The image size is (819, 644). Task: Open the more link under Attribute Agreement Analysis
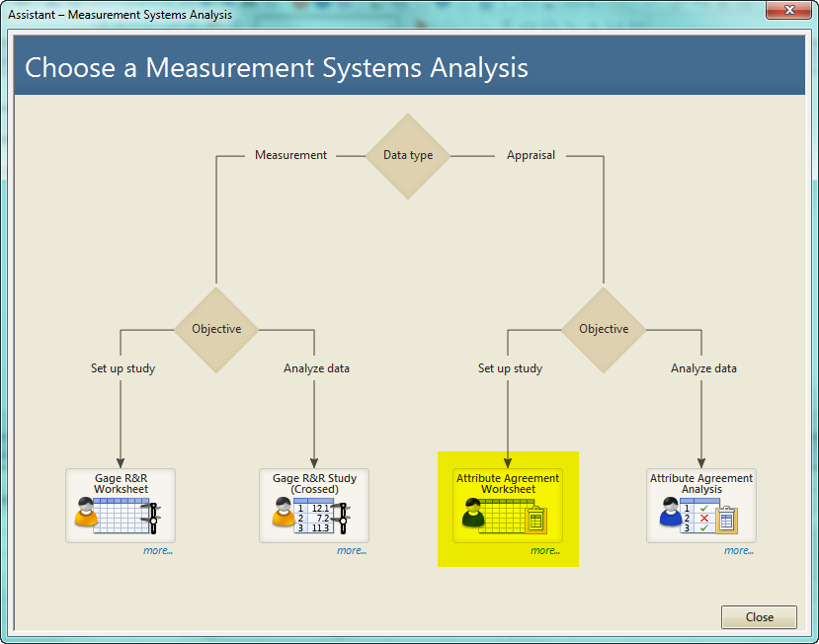pyautogui.click(x=739, y=550)
